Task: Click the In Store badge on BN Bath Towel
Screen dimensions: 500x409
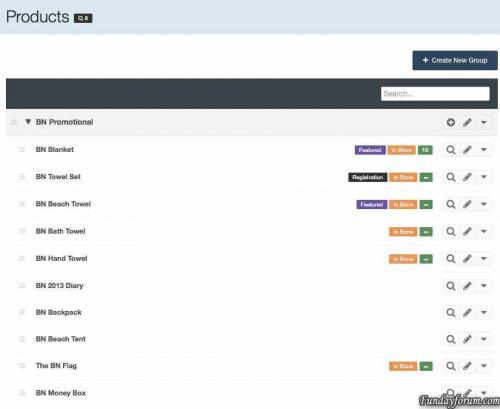Action: pyautogui.click(x=403, y=232)
